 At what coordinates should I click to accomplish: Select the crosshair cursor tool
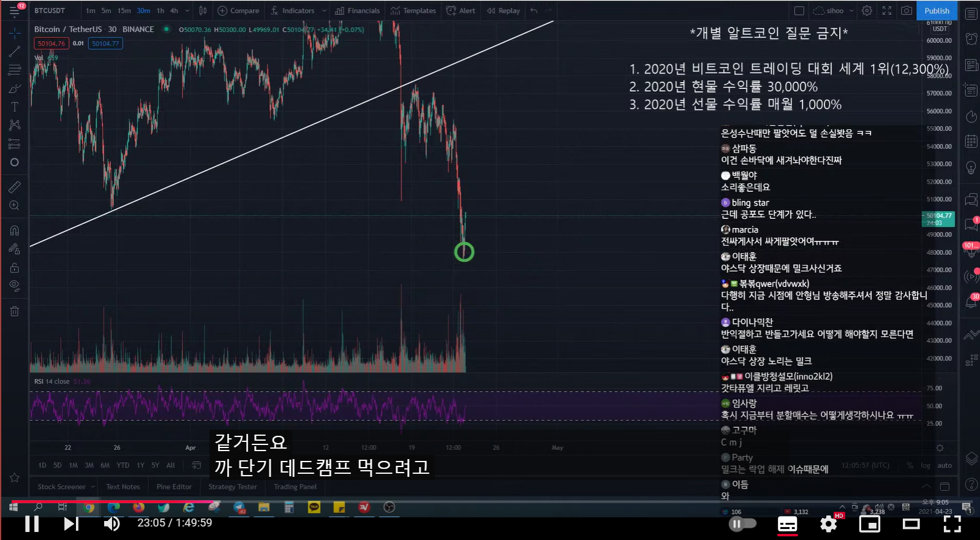pyautogui.click(x=15, y=32)
